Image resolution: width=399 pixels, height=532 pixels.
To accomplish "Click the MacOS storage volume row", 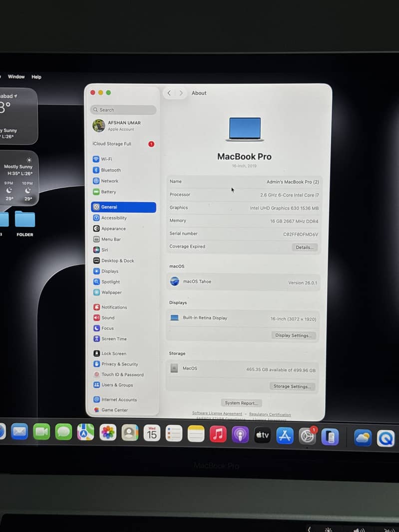I will pyautogui.click(x=243, y=369).
